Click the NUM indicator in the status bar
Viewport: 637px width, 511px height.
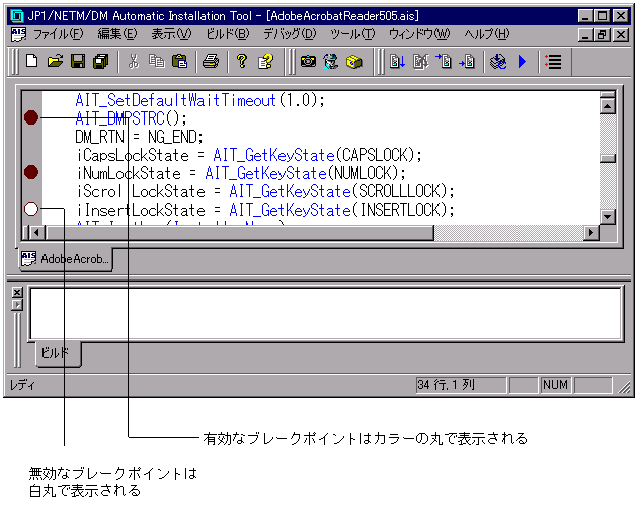(555, 385)
